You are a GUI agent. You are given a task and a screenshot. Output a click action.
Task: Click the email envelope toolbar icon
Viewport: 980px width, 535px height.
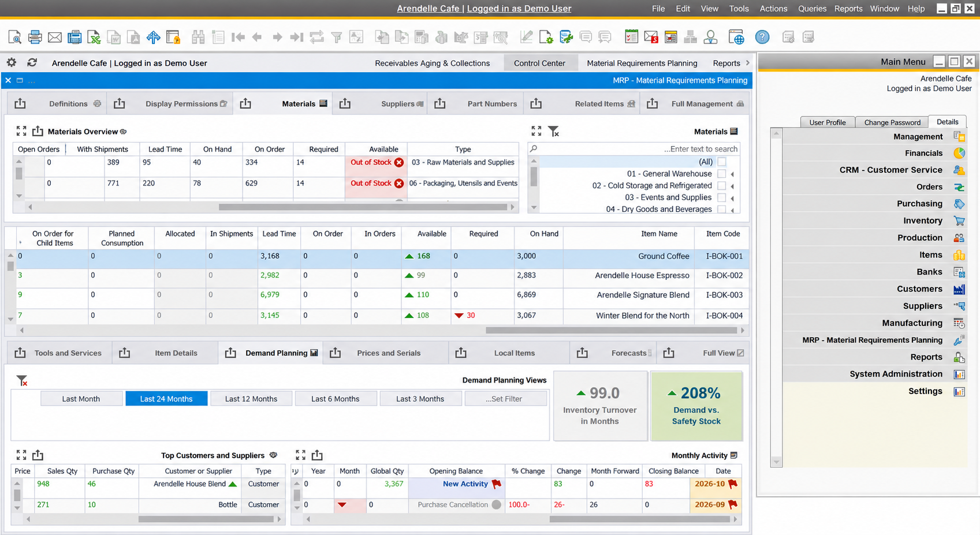tap(55, 38)
